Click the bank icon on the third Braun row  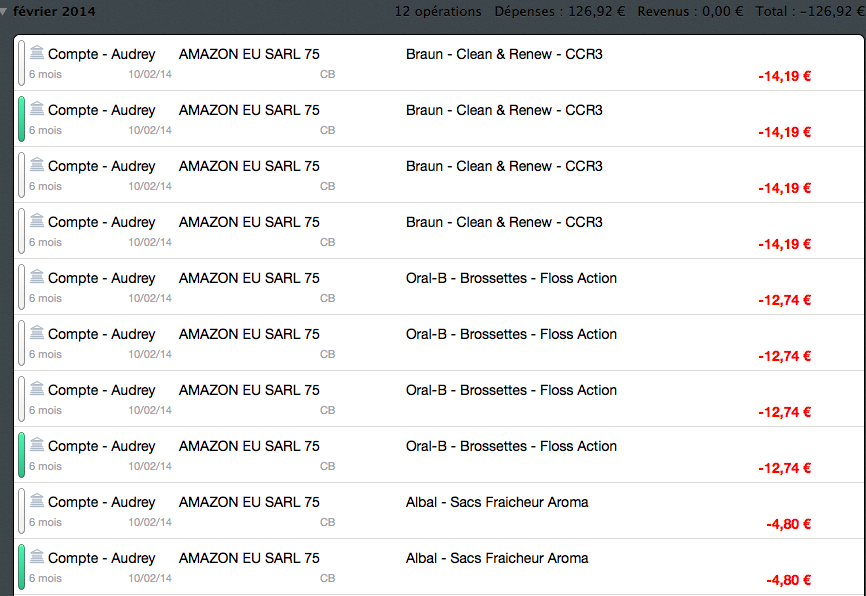[36, 164]
